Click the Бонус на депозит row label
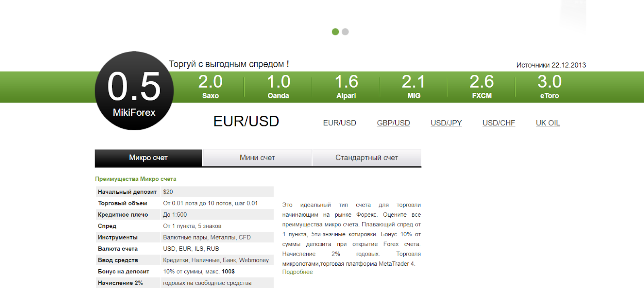Image resolution: width=644 pixels, height=299 pixels. tap(124, 272)
